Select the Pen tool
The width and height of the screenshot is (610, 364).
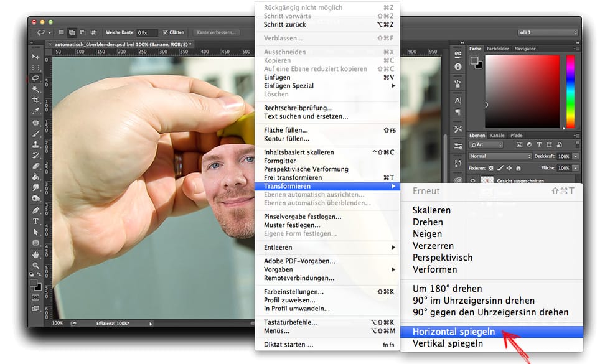(x=35, y=210)
